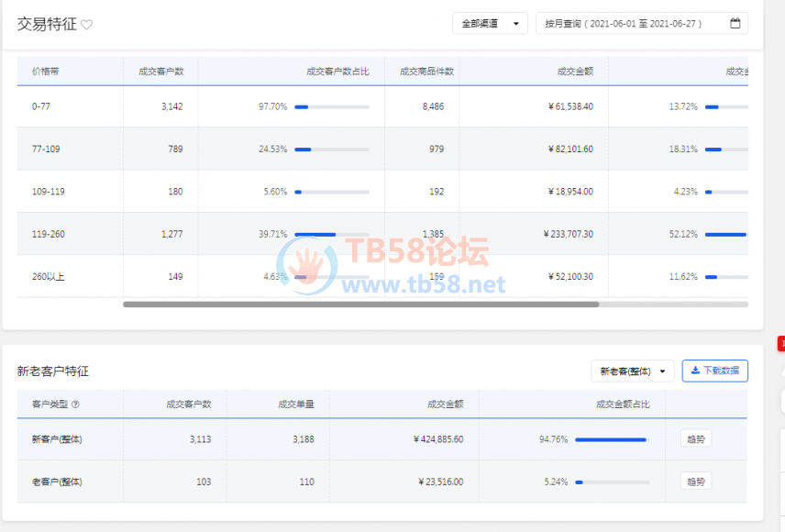Image resolution: width=785 pixels, height=532 pixels.
Task: Expand the 全部渠道 channel dropdown
Action: (x=490, y=23)
